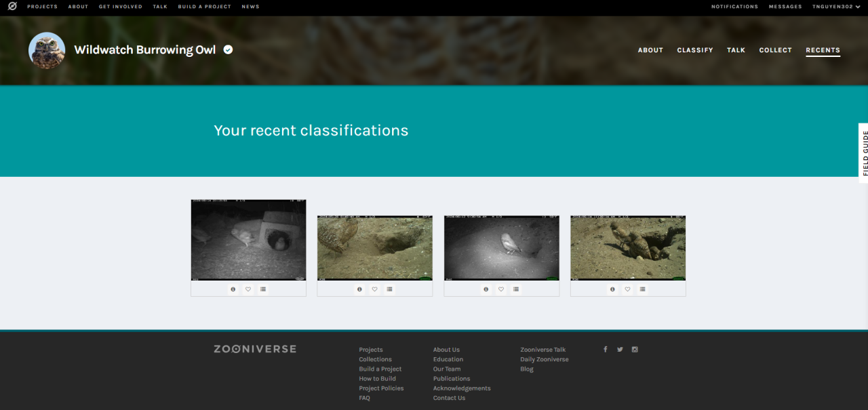Add night nest-box owl image to collection

coord(263,289)
